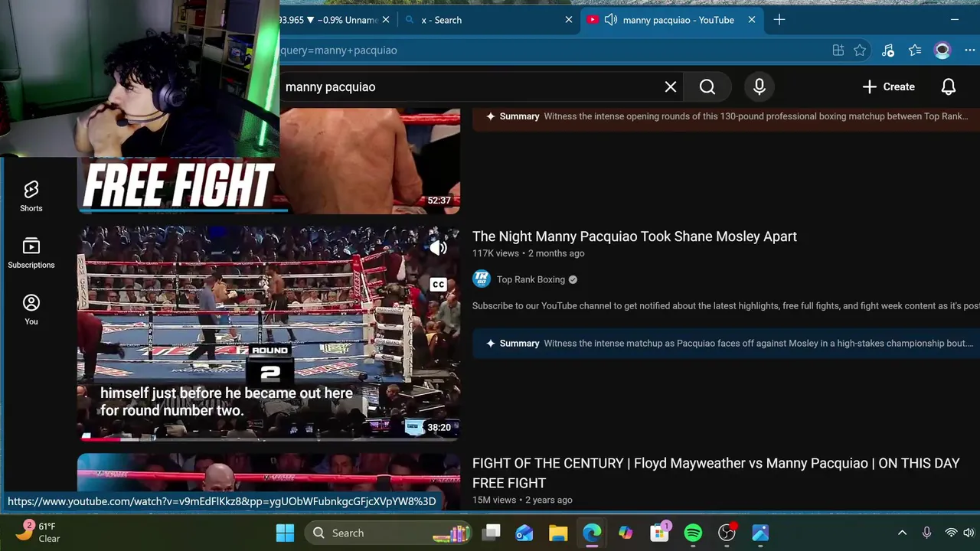
Task: Mute the YouTube tab via speaker icon
Action: [611, 20]
